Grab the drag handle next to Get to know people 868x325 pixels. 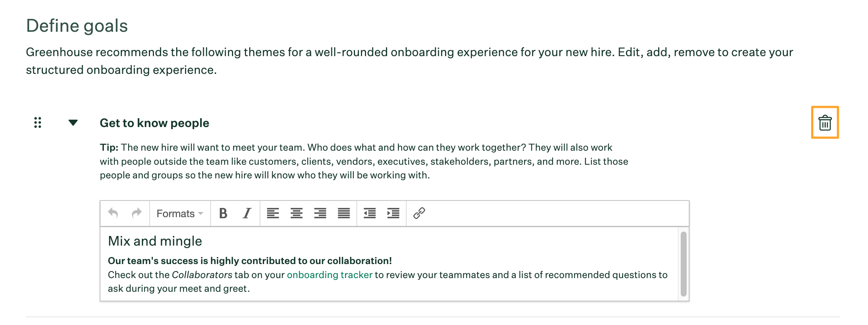coord(37,123)
